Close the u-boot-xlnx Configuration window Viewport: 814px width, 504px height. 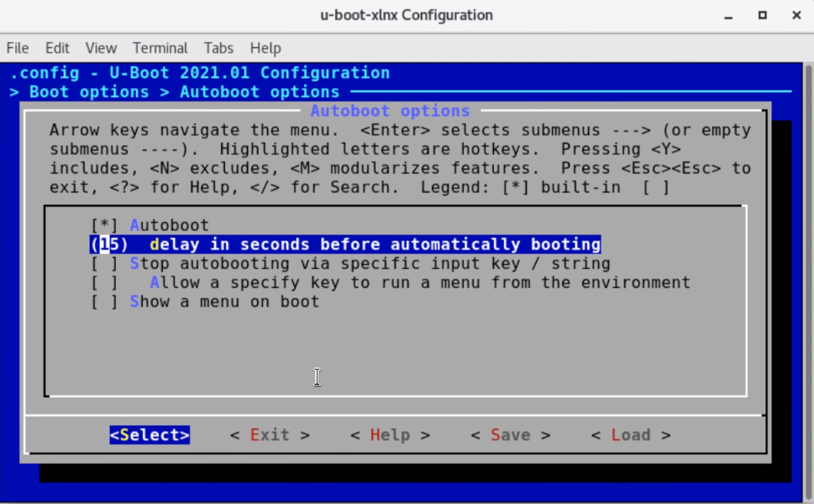point(796,16)
